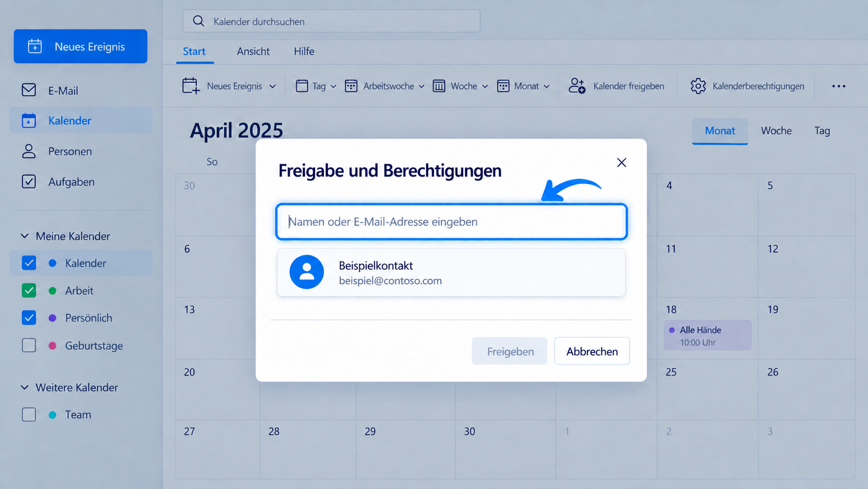Select the Arbeitswoche view icon
This screenshot has height=489, width=868.
pyautogui.click(x=351, y=86)
